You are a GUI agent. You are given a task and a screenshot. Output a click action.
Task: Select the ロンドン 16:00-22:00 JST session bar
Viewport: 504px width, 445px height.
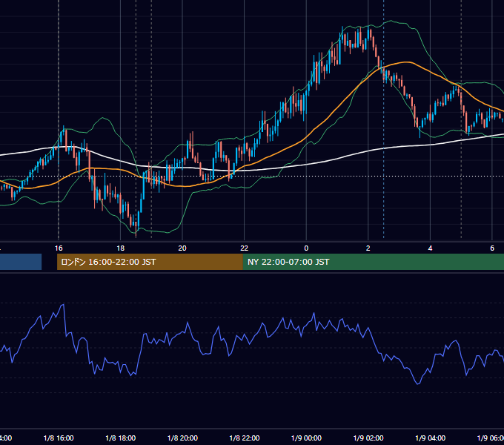[150, 262]
